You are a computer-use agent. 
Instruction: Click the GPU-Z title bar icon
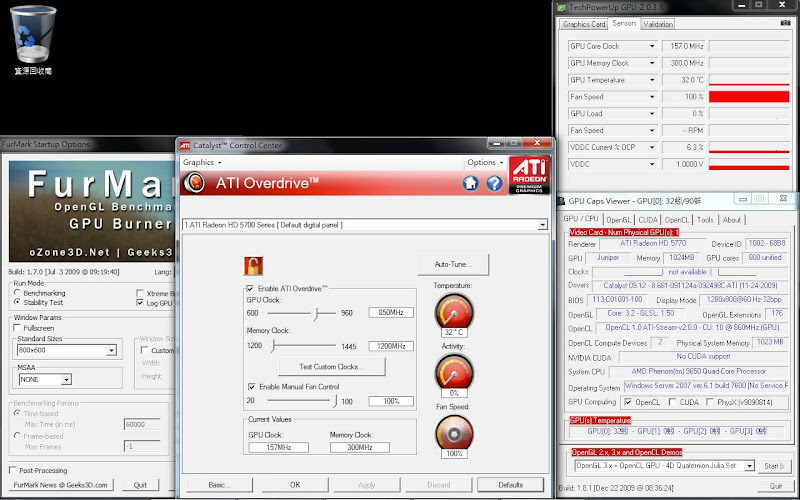tap(562, 7)
